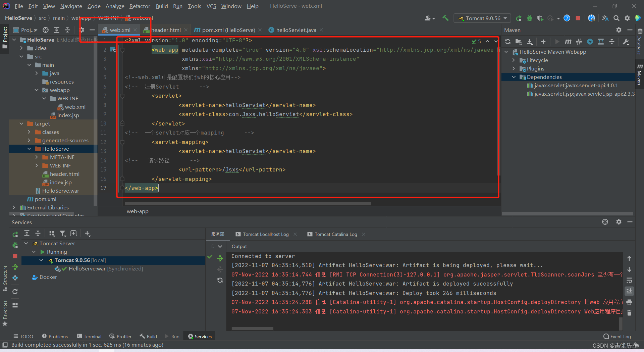This screenshot has height=352, width=644.
Task: Toggle scroll to end of output
Action: tap(629, 291)
